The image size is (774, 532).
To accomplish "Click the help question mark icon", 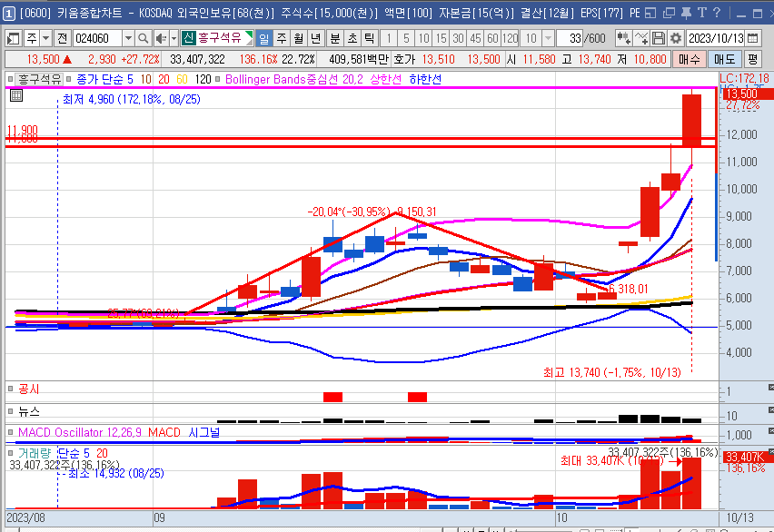I will 717,13.
